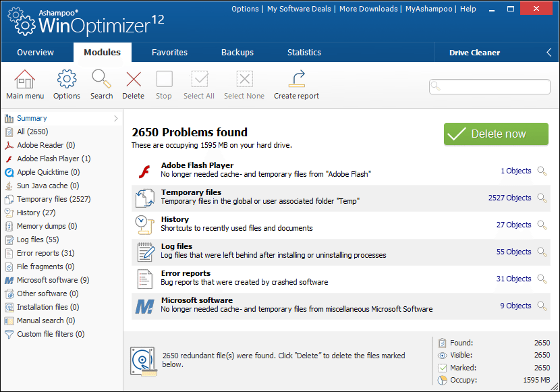Image resolution: width=560 pixels, height=392 pixels.
Task: View the Statistics tab
Action: (x=304, y=53)
